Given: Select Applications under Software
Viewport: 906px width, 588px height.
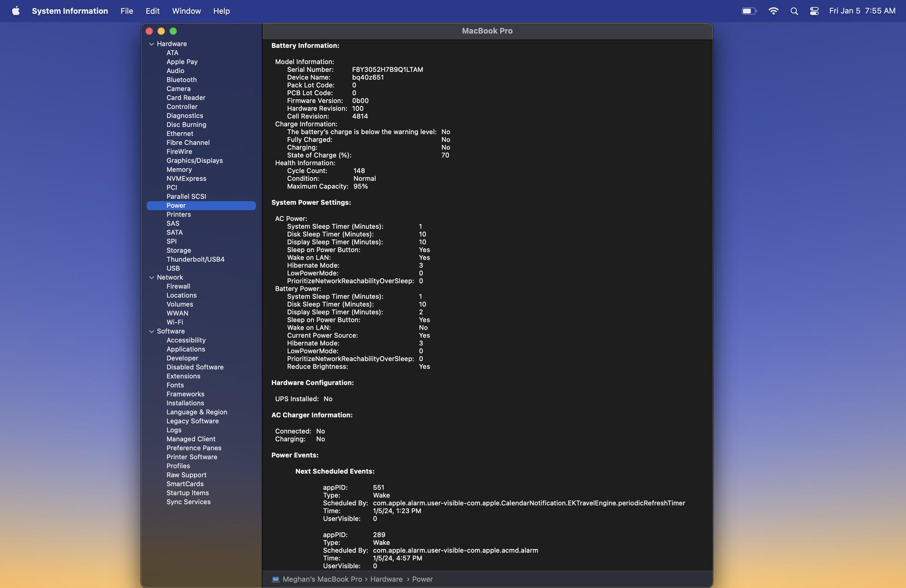Looking at the screenshot, I should click(x=186, y=350).
